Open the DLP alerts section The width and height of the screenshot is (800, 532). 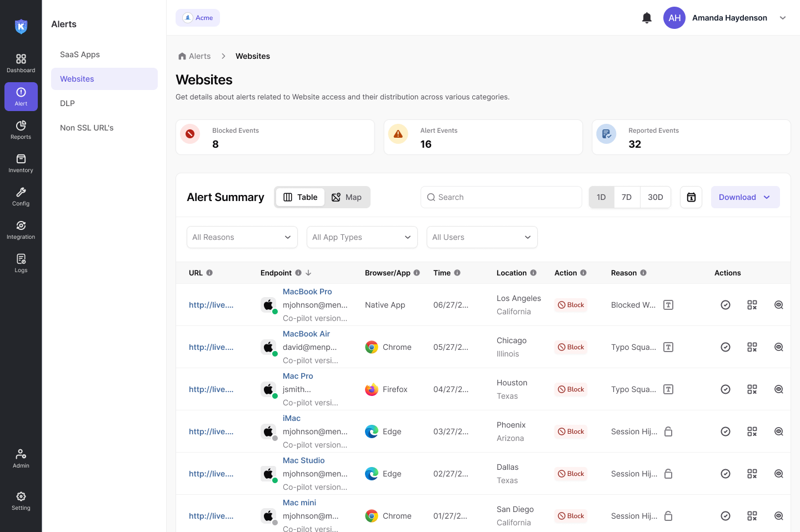[67, 103]
